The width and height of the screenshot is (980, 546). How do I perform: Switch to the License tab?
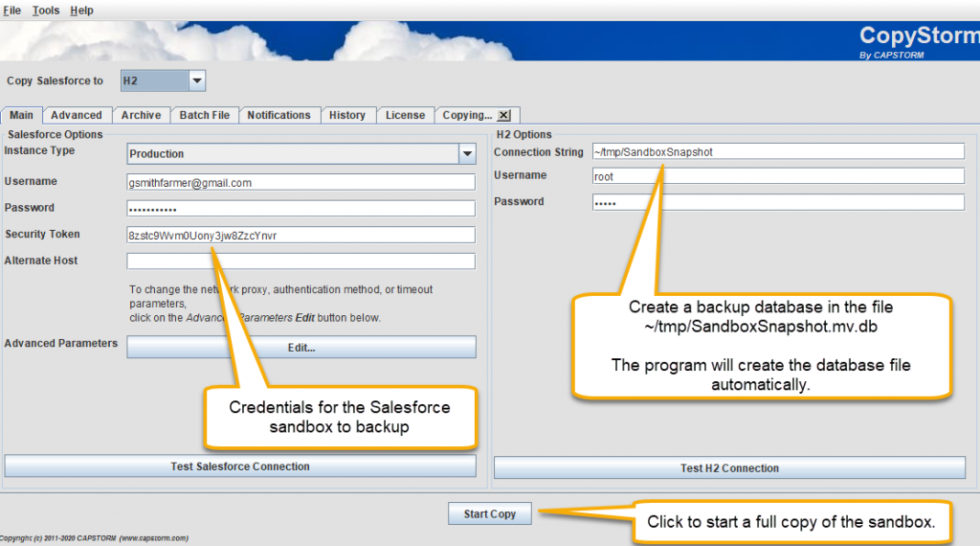click(x=405, y=115)
